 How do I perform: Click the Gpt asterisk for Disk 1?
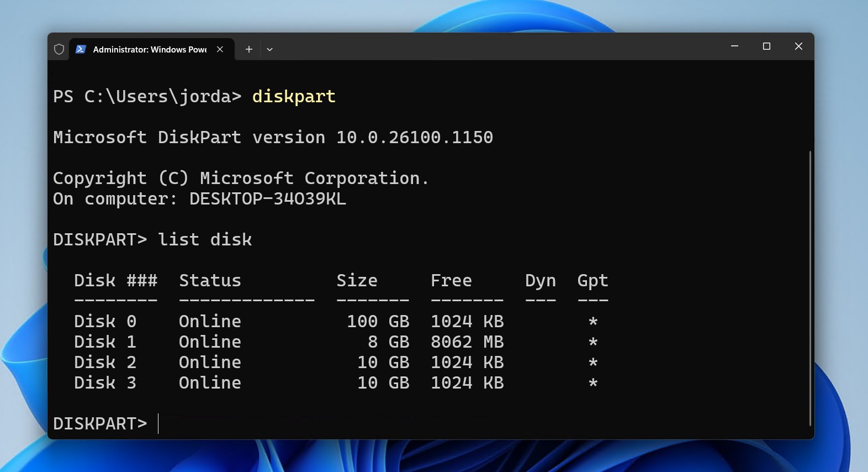(593, 342)
